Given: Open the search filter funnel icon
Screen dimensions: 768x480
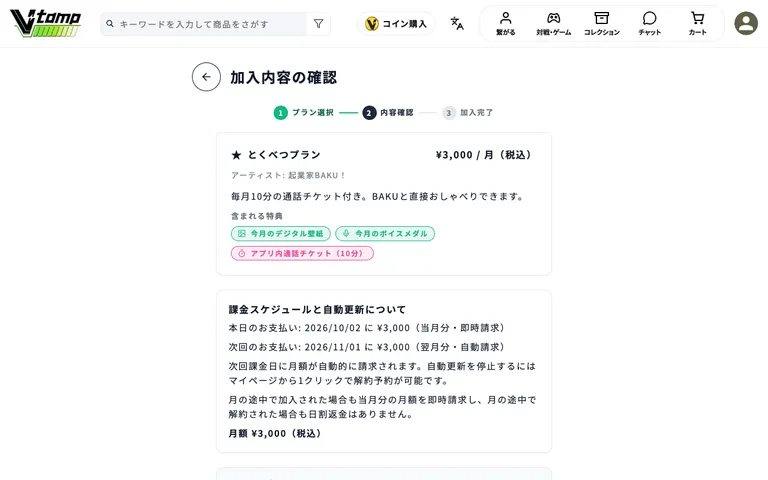Looking at the screenshot, I should click(318, 24).
